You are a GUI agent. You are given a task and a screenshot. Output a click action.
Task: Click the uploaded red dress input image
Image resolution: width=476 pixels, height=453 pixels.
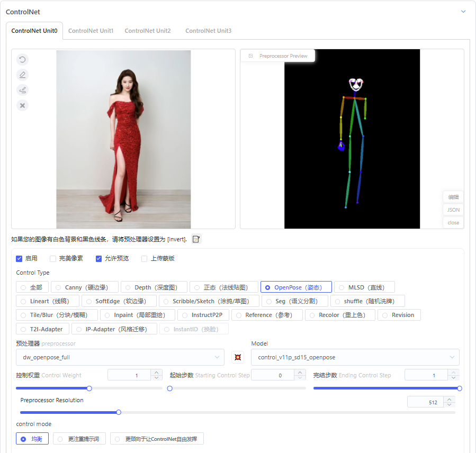click(x=123, y=139)
